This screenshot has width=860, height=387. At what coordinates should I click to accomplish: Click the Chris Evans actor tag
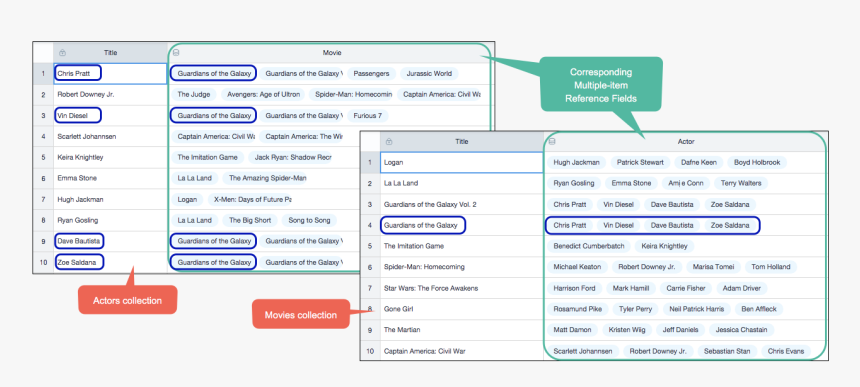(x=785, y=351)
